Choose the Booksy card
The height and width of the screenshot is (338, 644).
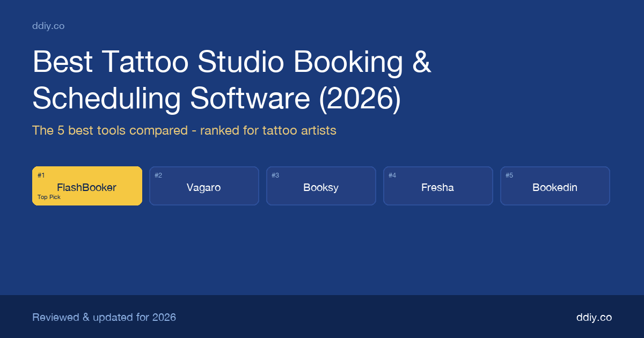[321, 186]
